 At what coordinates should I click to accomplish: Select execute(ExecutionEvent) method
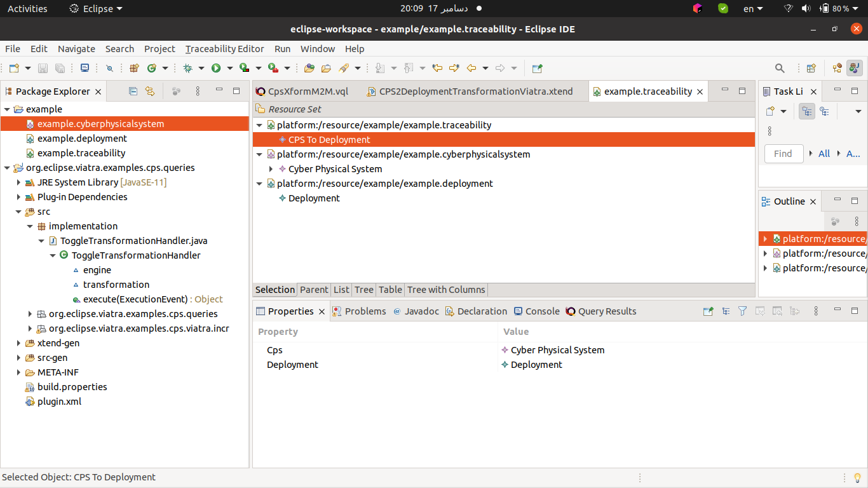(x=135, y=299)
